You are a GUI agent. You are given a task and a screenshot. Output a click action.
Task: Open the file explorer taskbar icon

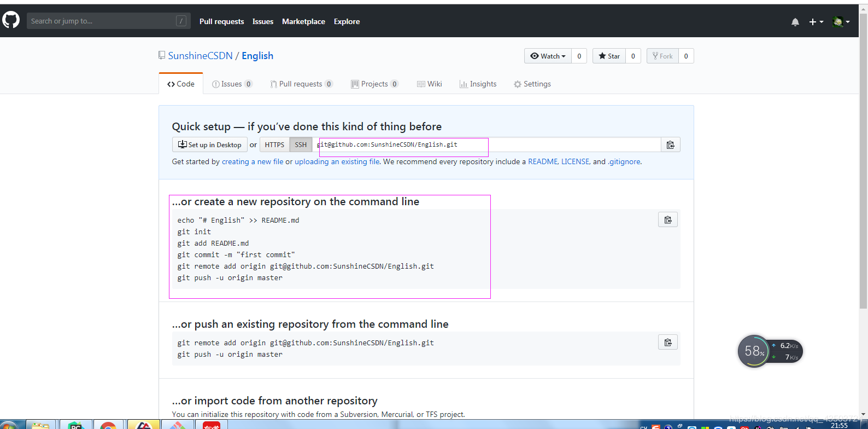pyautogui.click(x=41, y=425)
